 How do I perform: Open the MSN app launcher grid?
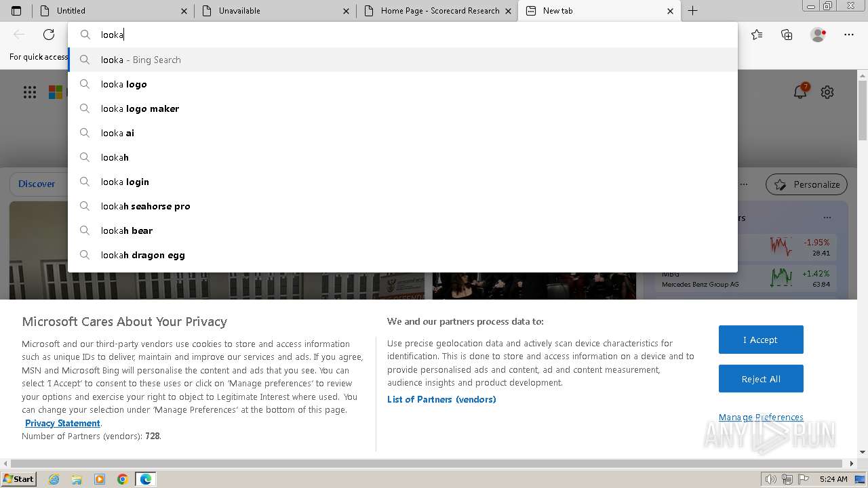pos(30,92)
